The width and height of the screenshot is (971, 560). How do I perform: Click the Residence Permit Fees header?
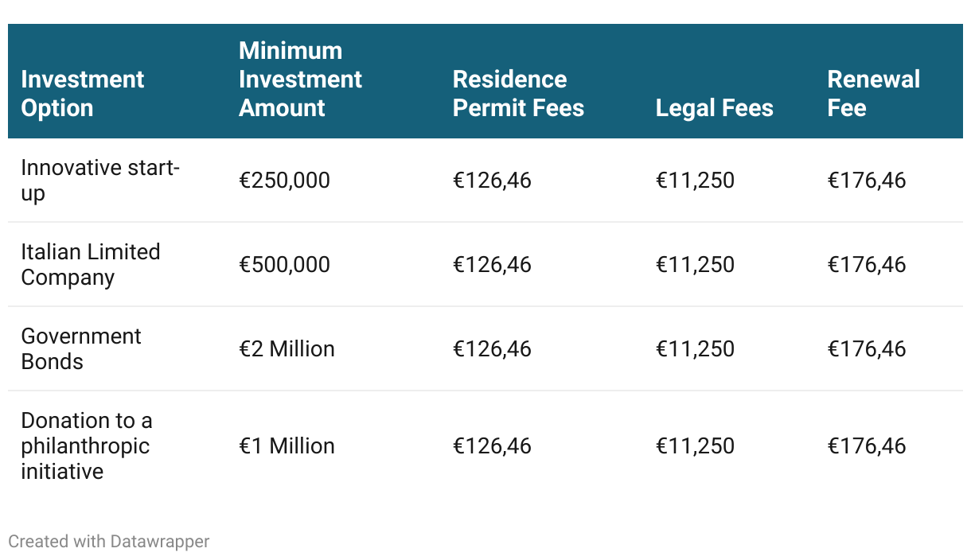click(518, 94)
